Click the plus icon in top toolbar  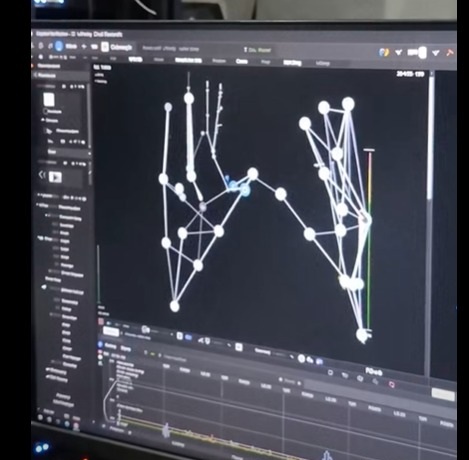pyautogui.click(x=84, y=47)
